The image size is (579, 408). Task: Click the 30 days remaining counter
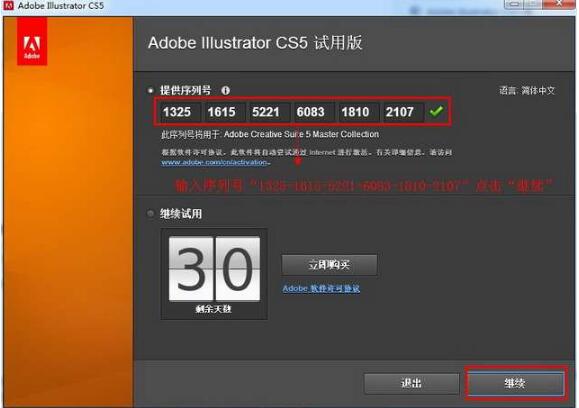pos(214,268)
